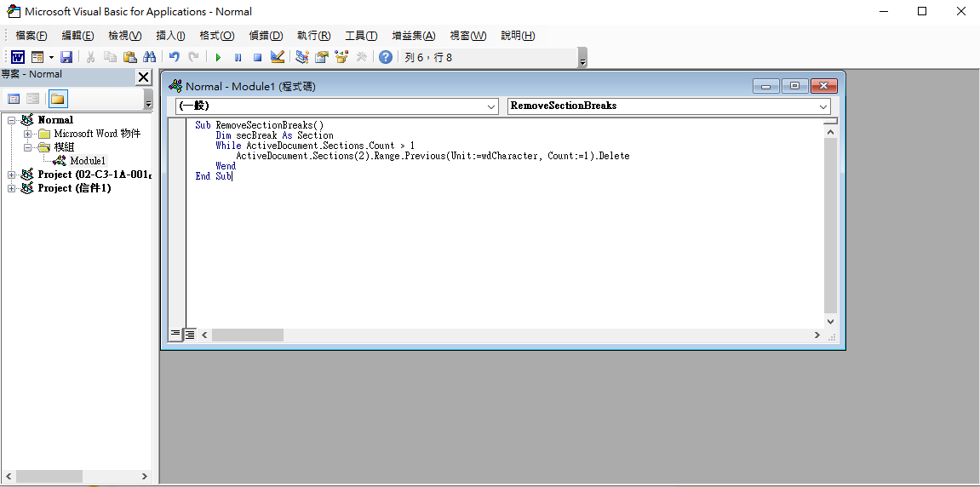Collapse the 模組 modules folder

point(27,147)
